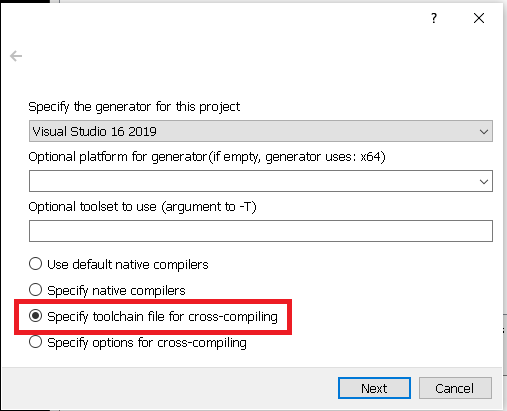The height and width of the screenshot is (411, 507).
Task: Click the back arrow icon
Action: pyautogui.click(x=16, y=56)
